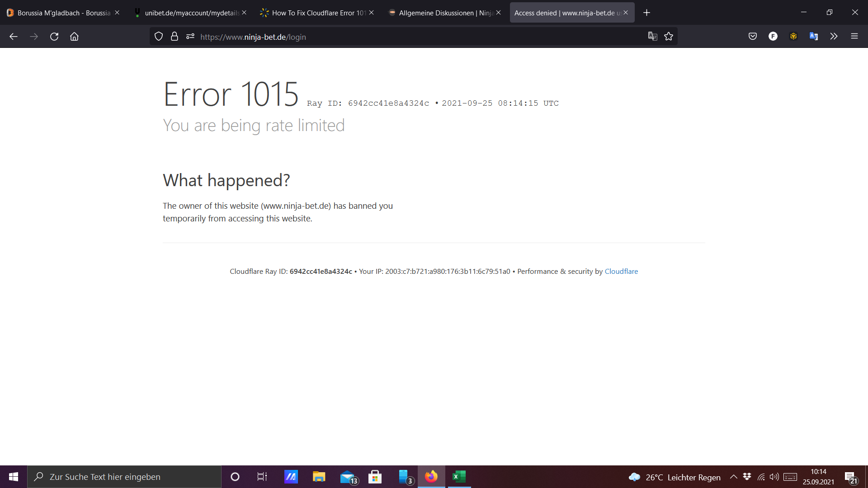
Task: Go back to the previous page
Action: click(14, 37)
